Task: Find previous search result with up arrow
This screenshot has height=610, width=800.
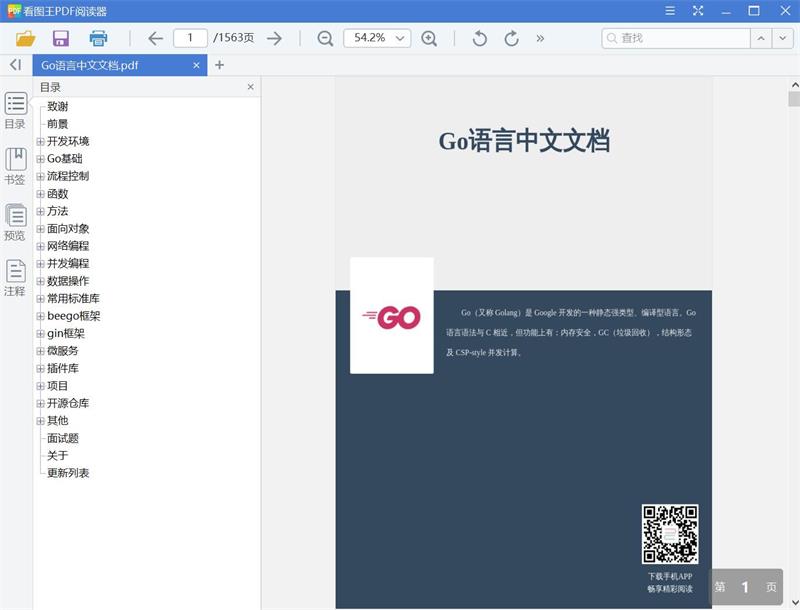Action: (761, 38)
